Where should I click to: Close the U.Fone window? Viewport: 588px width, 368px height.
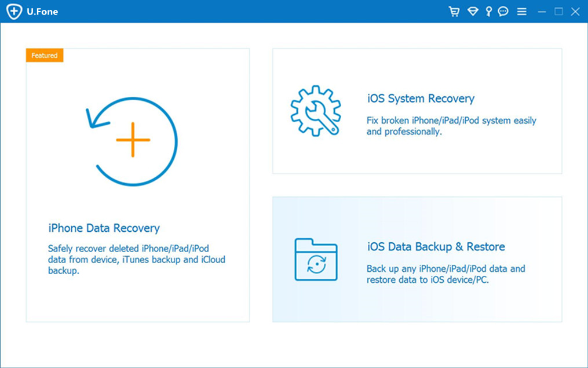[x=575, y=12]
